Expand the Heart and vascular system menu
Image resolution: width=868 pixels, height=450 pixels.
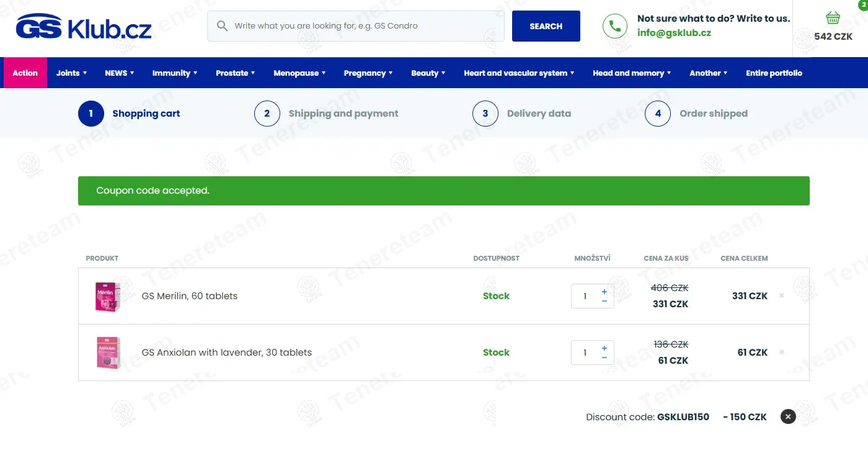[519, 73]
